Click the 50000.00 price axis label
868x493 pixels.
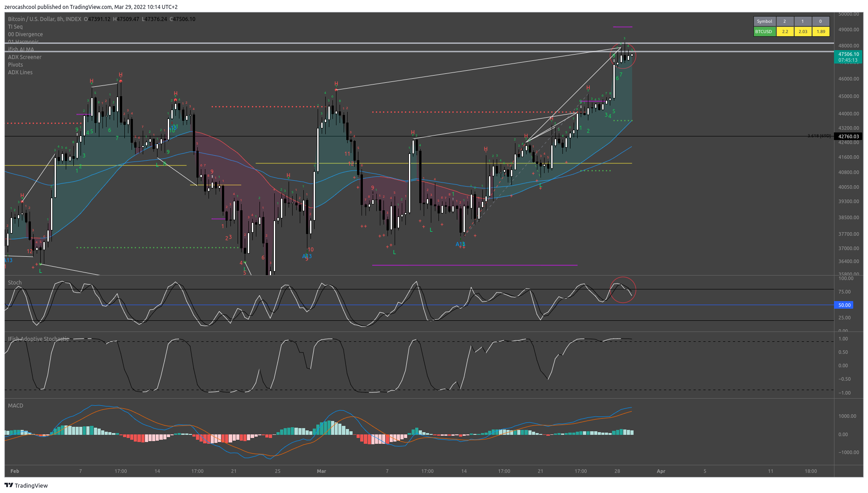tap(849, 14)
